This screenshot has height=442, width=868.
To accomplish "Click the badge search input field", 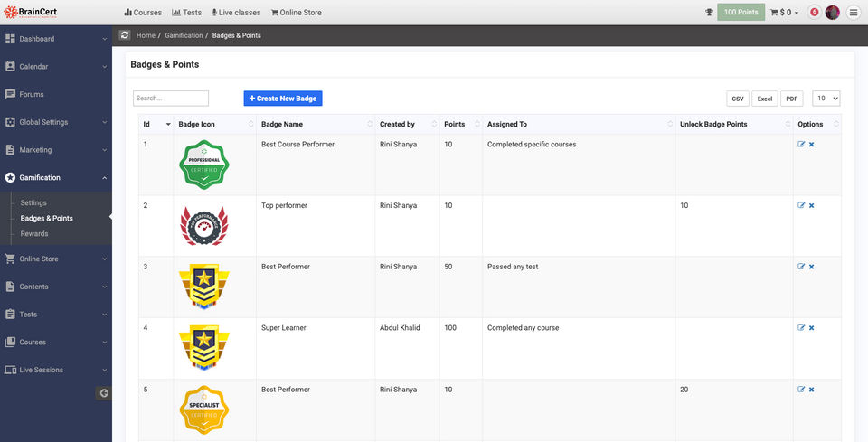I will click(171, 99).
